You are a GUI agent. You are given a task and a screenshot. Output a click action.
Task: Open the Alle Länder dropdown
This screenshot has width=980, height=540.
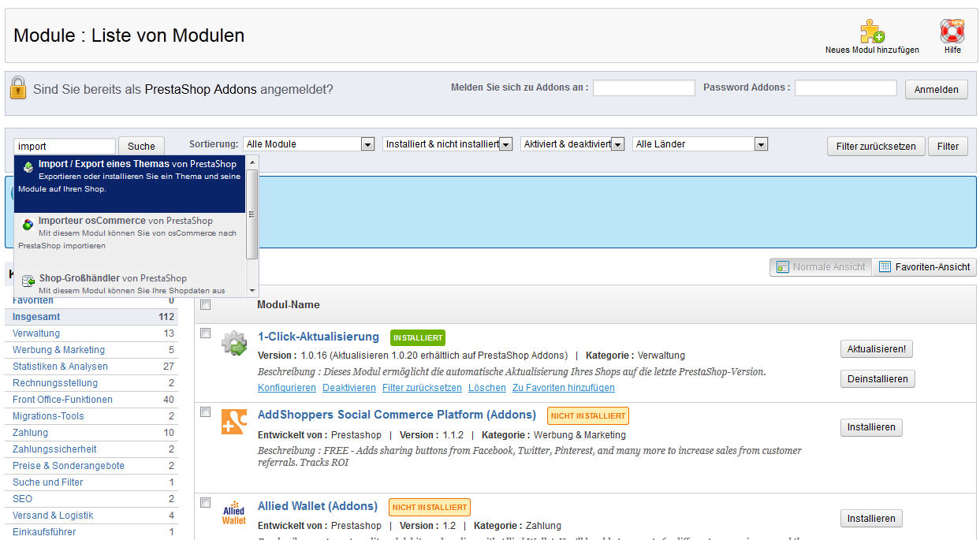pyautogui.click(x=700, y=144)
